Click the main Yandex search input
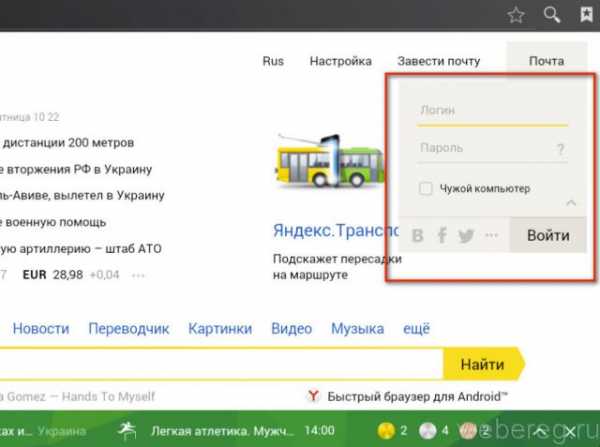The width and height of the screenshot is (600, 447). point(222,364)
